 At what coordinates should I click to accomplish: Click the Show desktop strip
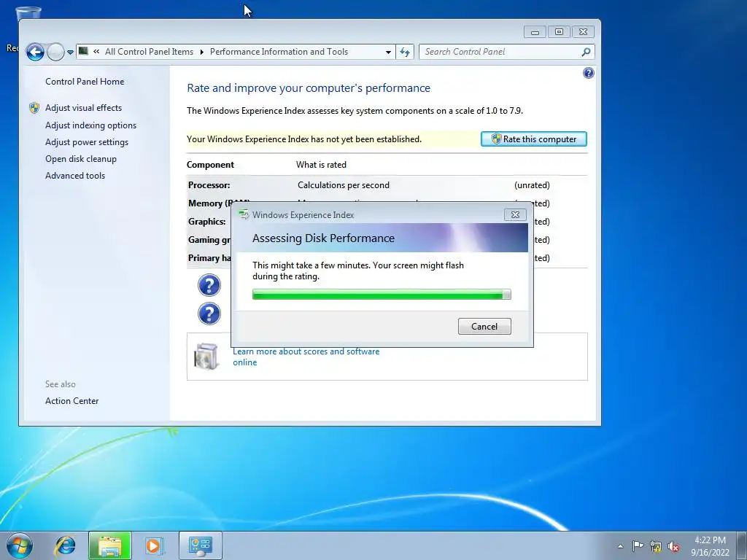point(743,545)
